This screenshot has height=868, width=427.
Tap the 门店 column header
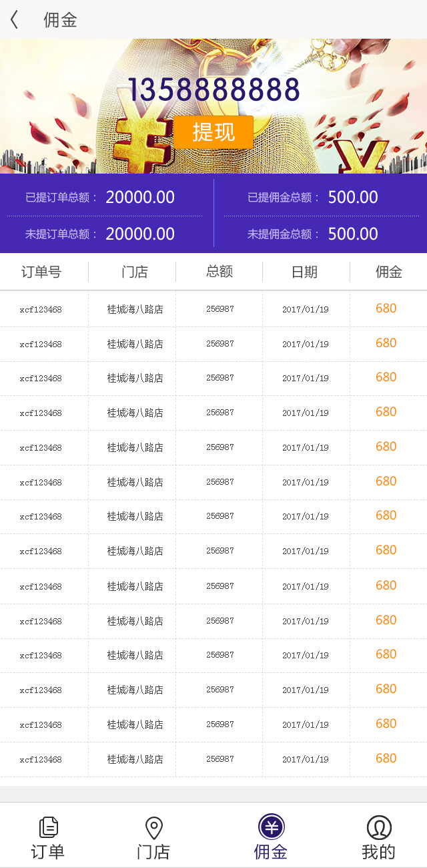[134, 272]
